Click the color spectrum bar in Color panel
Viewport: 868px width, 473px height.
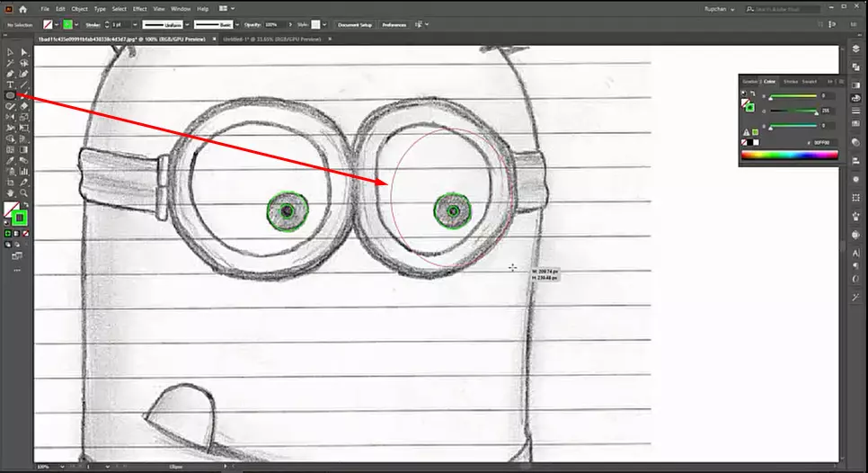tap(790, 155)
